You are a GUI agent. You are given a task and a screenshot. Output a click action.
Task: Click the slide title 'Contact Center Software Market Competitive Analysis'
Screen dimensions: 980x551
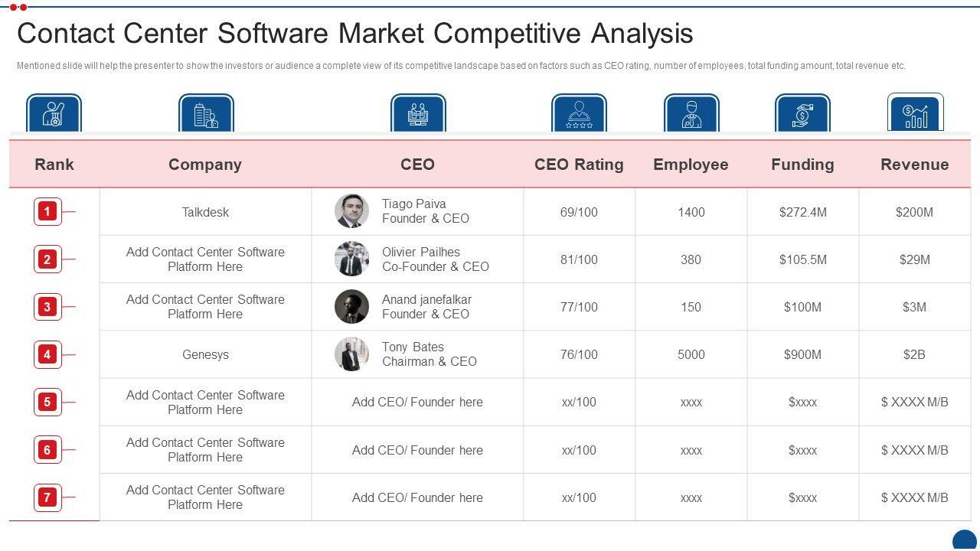pyautogui.click(x=355, y=34)
